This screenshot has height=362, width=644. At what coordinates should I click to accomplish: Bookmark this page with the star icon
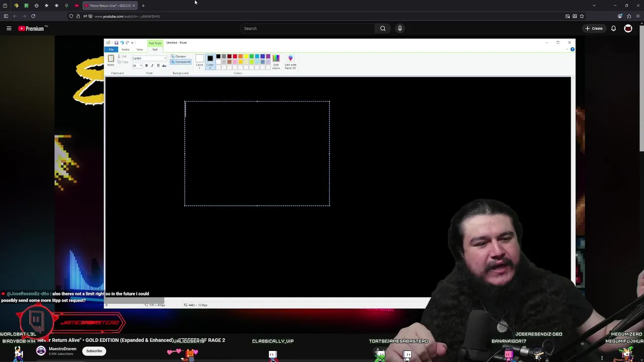[582, 16]
